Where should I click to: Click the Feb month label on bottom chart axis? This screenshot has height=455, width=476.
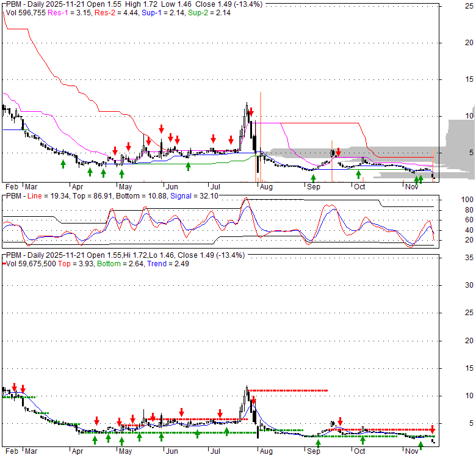pyautogui.click(x=12, y=451)
